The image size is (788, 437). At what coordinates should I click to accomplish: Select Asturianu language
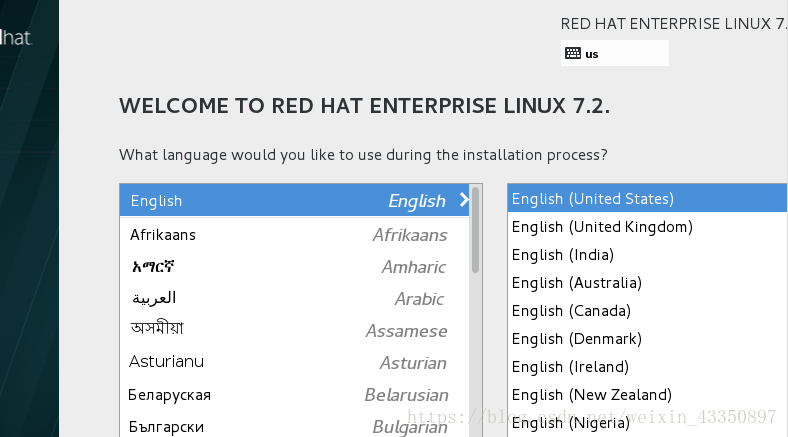(294, 362)
